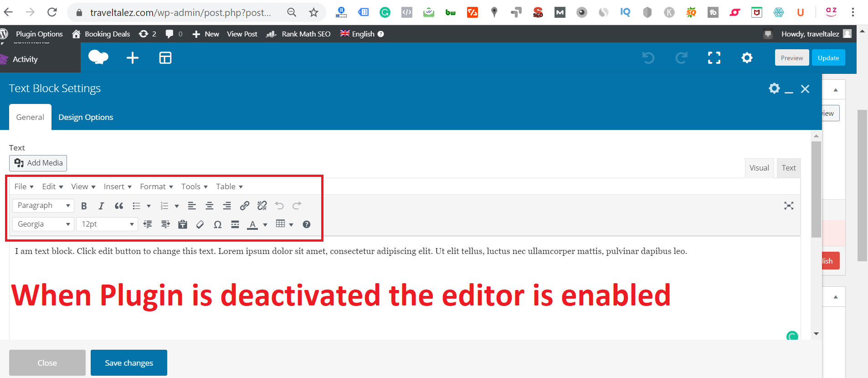Viewport: 868px width, 378px height.
Task: Open the File menu in the editor
Action: 24,186
